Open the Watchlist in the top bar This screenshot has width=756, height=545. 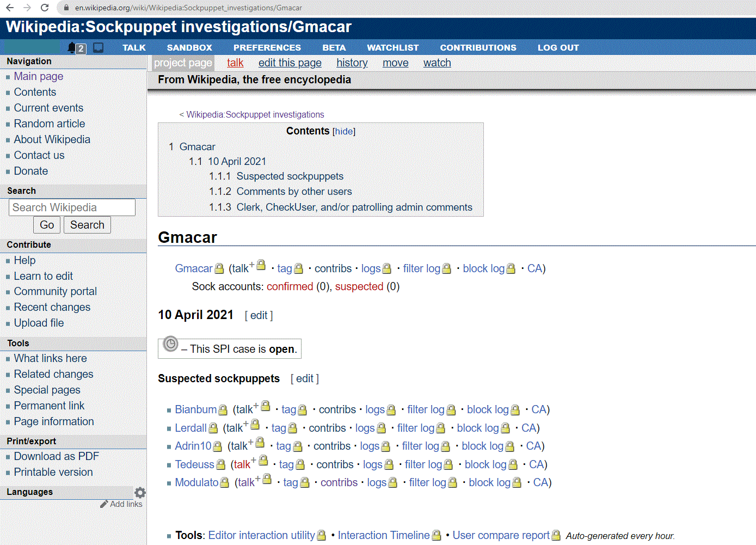[393, 47]
